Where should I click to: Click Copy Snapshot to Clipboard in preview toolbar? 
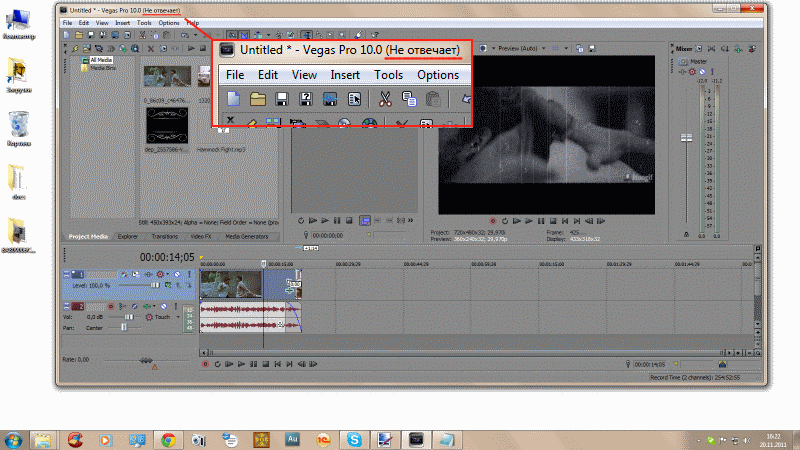580,48
